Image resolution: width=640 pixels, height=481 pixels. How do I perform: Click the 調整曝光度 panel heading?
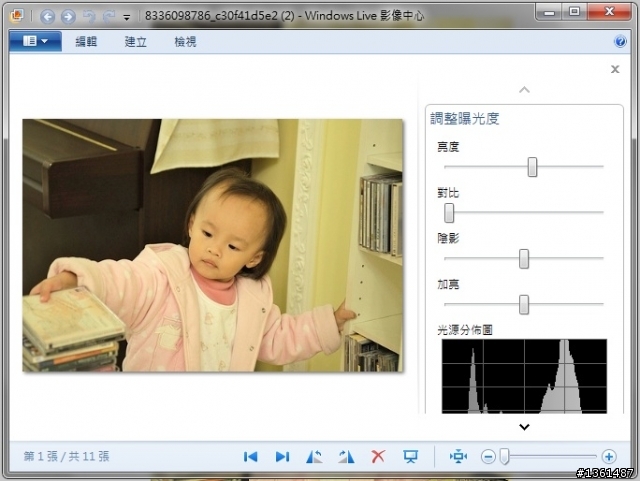(464, 119)
